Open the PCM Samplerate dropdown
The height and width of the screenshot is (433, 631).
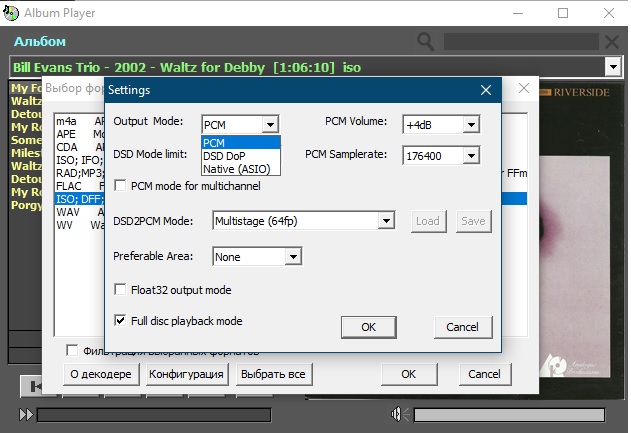[471, 155]
